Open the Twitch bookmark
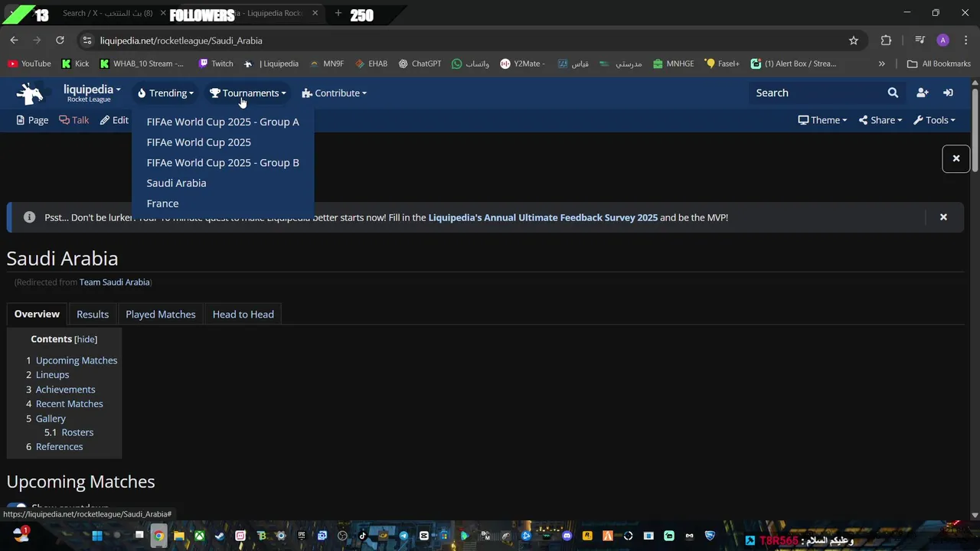980x551 pixels. click(215, 64)
